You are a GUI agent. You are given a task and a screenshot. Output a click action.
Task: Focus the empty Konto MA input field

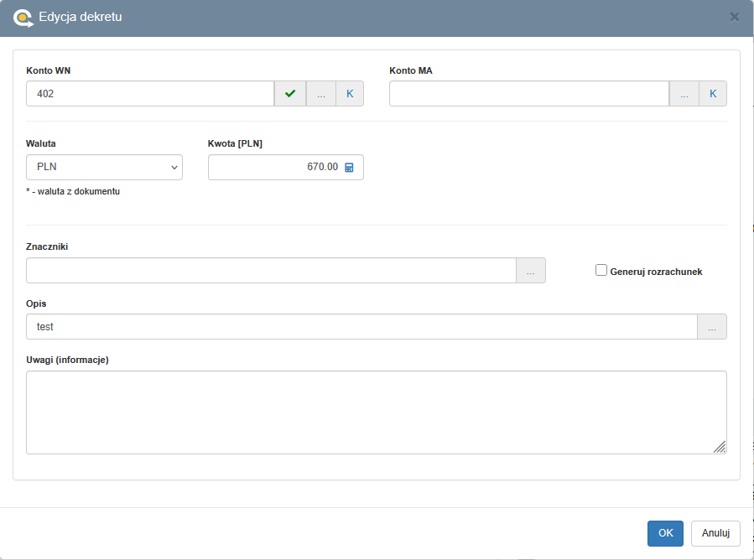528,94
